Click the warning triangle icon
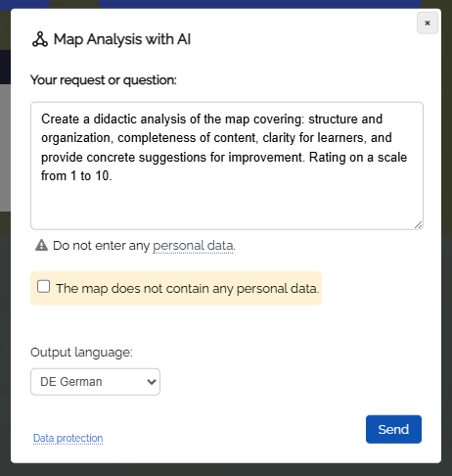Viewport: 452px width, 476px height. [x=41, y=245]
